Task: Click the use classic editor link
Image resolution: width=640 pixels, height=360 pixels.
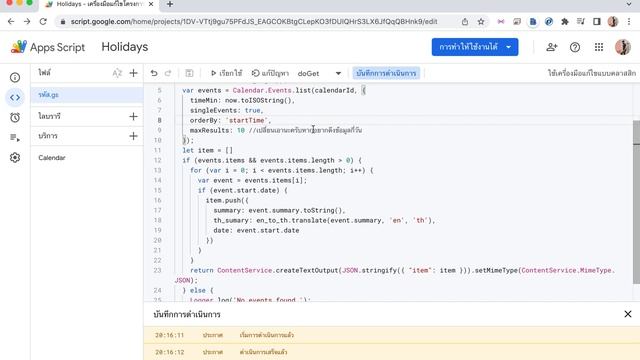Action: point(591,73)
